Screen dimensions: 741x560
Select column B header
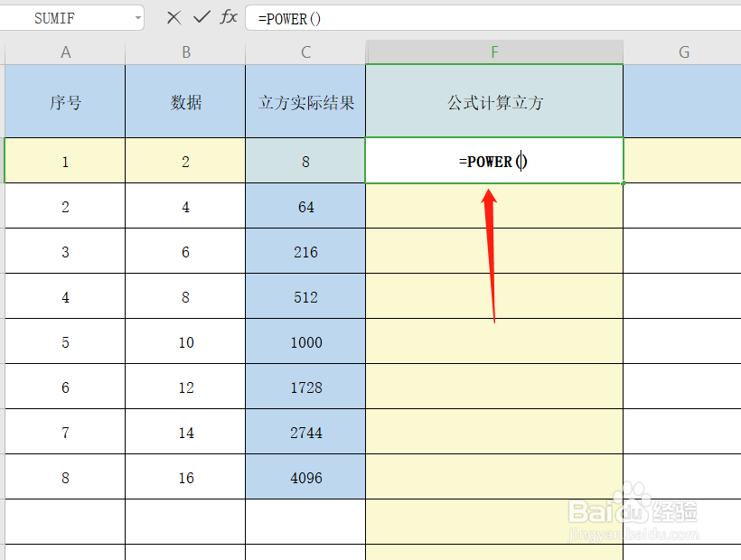tap(186, 52)
